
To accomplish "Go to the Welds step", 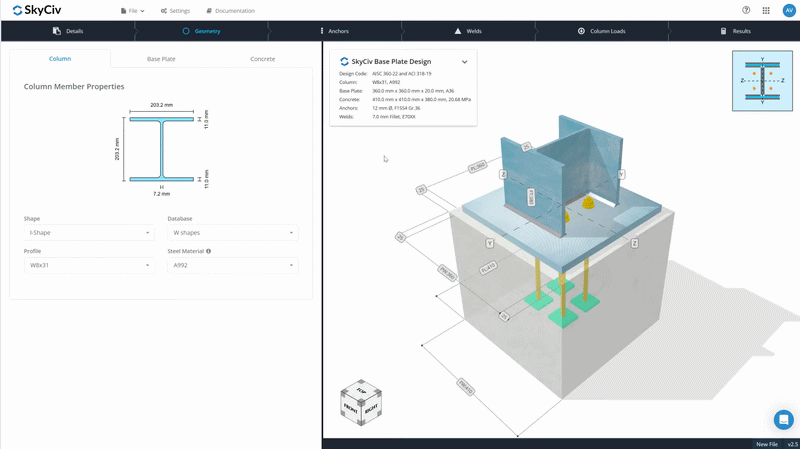I will click(468, 31).
